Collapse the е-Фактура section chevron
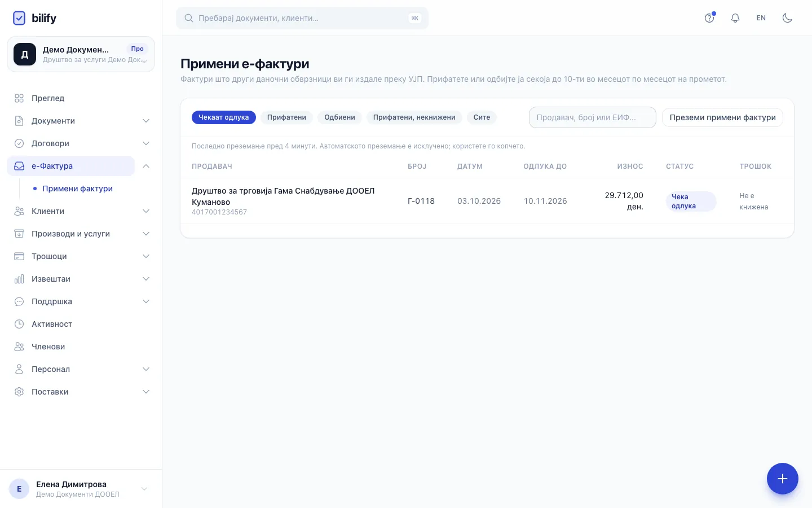The height and width of the screenshot is (508, 812). (146, 166)
